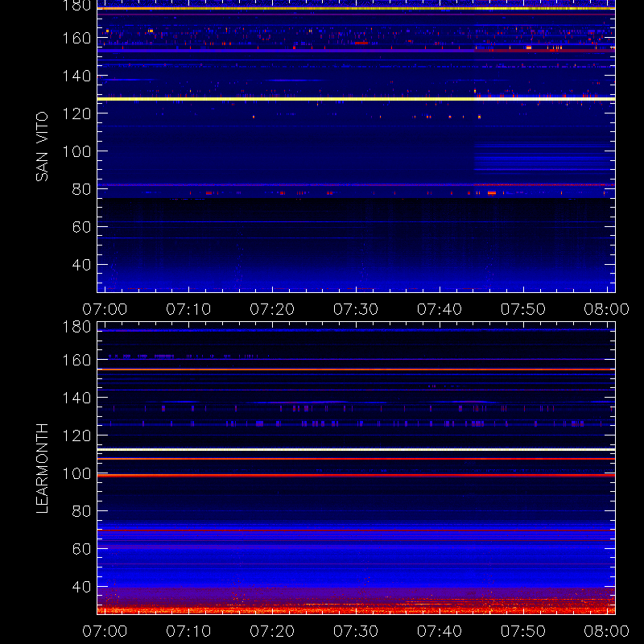Select the 40 tick label on LEARMONTH axis
Image resolution: width=644 pixels, height=644 pixels.
(x=81, y=587)
